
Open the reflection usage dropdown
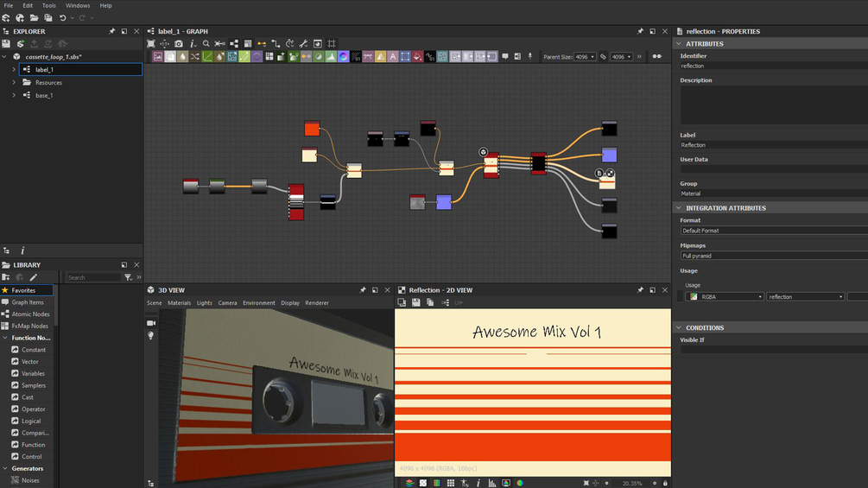tap(806, 297)
